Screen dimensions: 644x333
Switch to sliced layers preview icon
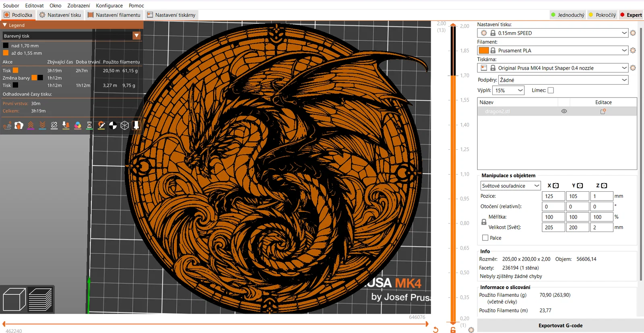pyautogui.click(x=40, y=300)
